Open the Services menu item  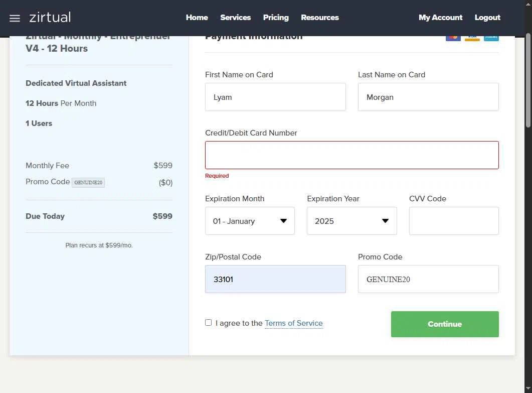coord(236,18)
